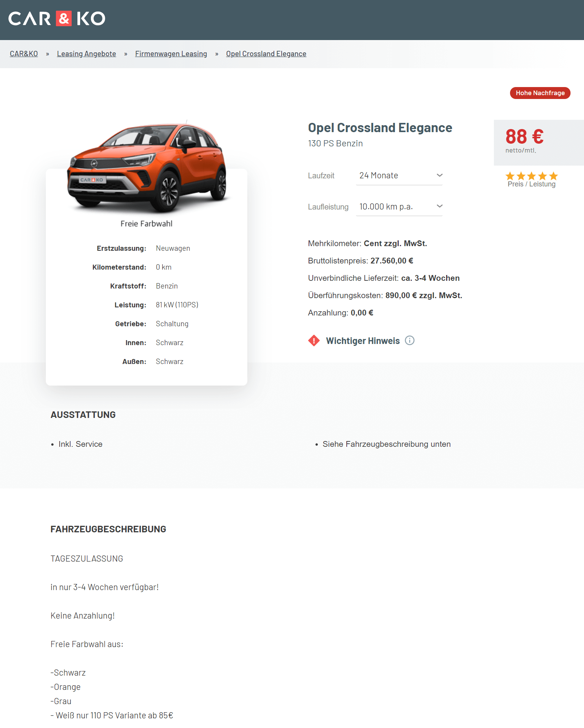Click the 'Neuwagen' Erstzulassung value
This screenshot has width=584, height=728.
coord(173,248)
